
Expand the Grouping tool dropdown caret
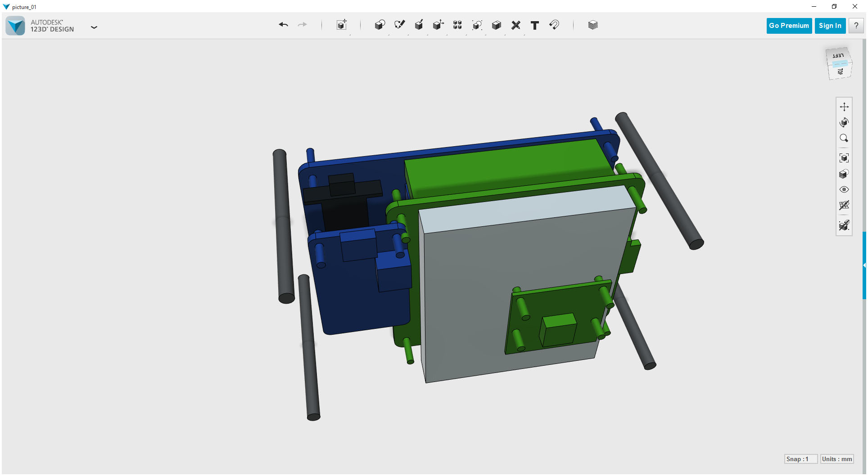pos(486,35)
